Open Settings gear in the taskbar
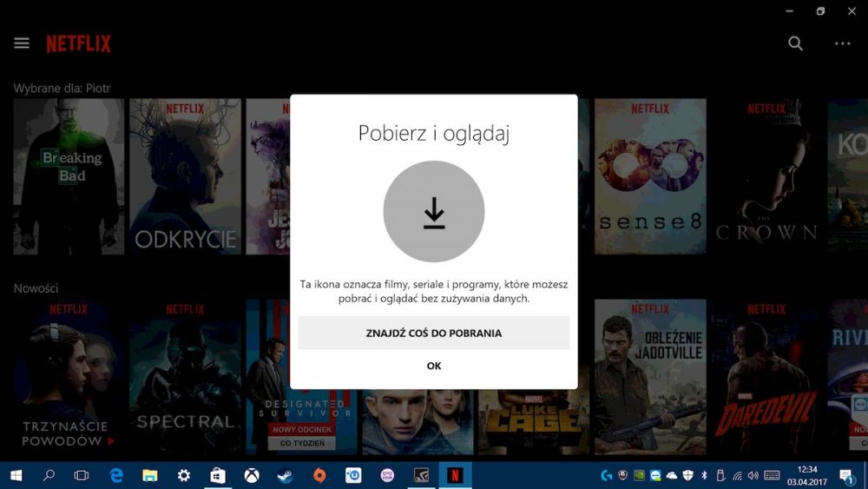Screen dimensions: 868x489 pos(184,475)
